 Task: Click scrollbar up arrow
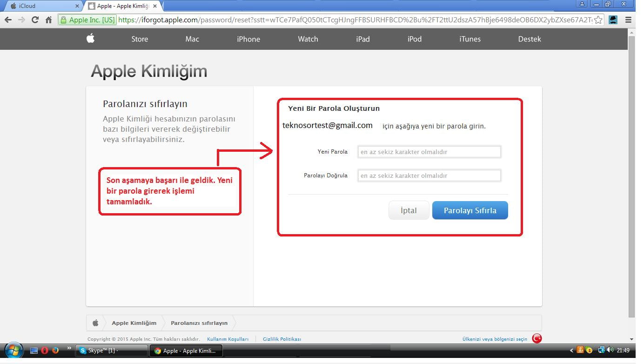[631, 32]
